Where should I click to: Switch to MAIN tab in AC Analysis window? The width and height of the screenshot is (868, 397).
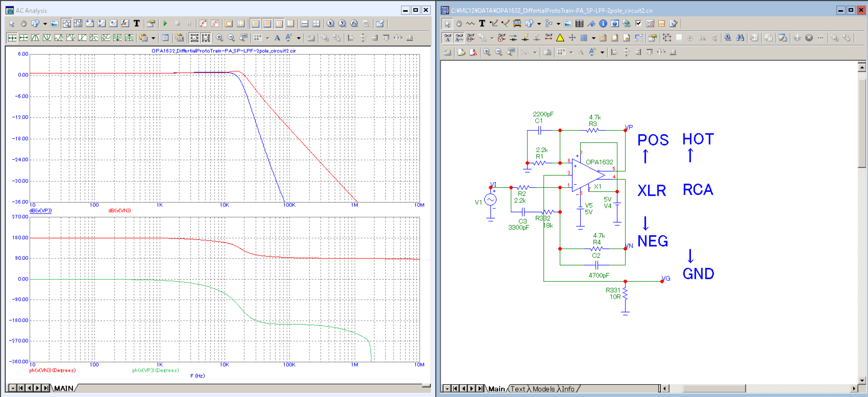[64, 388]
